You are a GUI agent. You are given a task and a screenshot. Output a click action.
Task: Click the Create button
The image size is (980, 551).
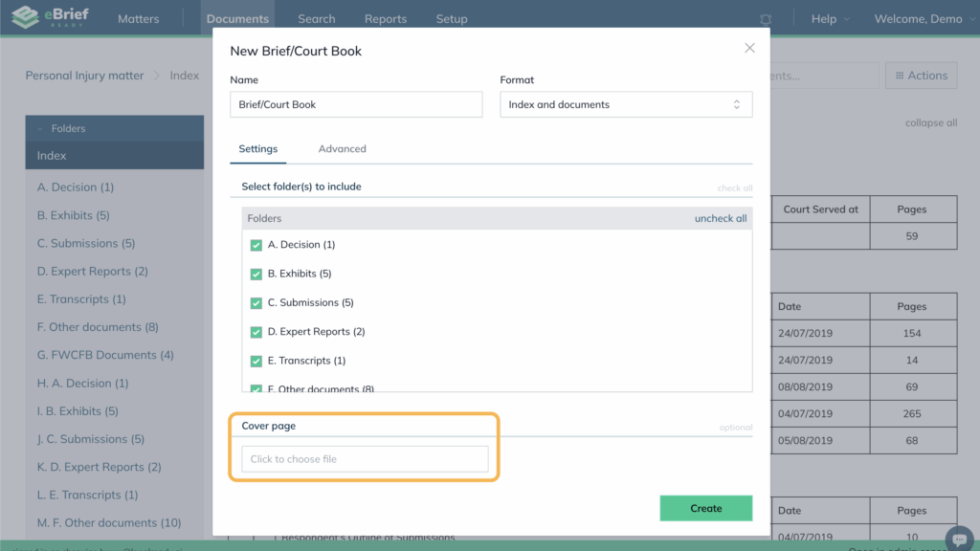[x=705, y=508]
